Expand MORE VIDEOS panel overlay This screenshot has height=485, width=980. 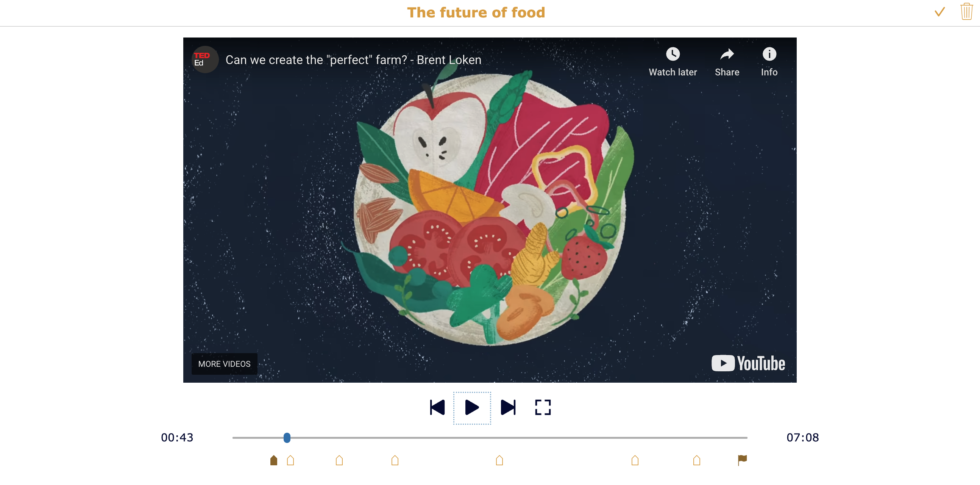pos(224,364)
